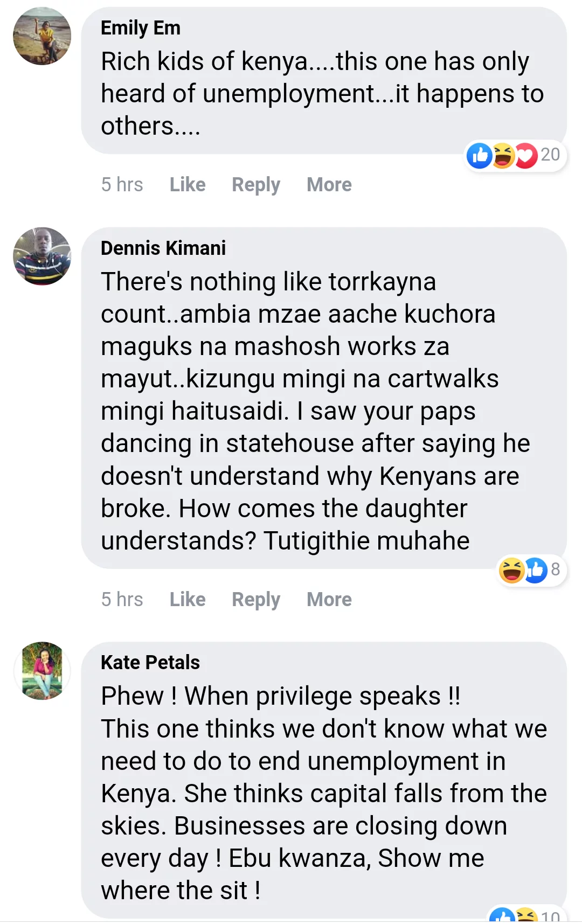Screen dimensions: 582x924
Task: Open Kate Petals' profile picture
Action: [x=42, y=671]
